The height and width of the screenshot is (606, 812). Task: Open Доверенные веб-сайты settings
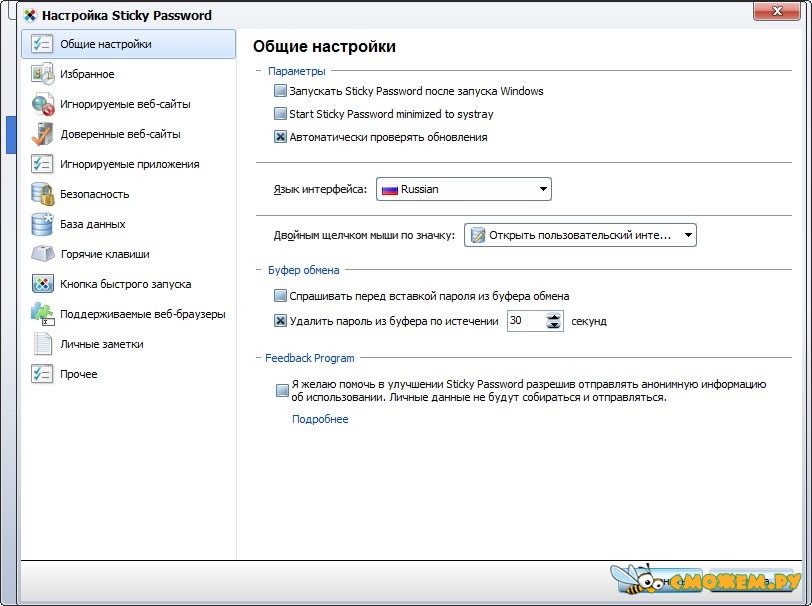coord(128,134)
